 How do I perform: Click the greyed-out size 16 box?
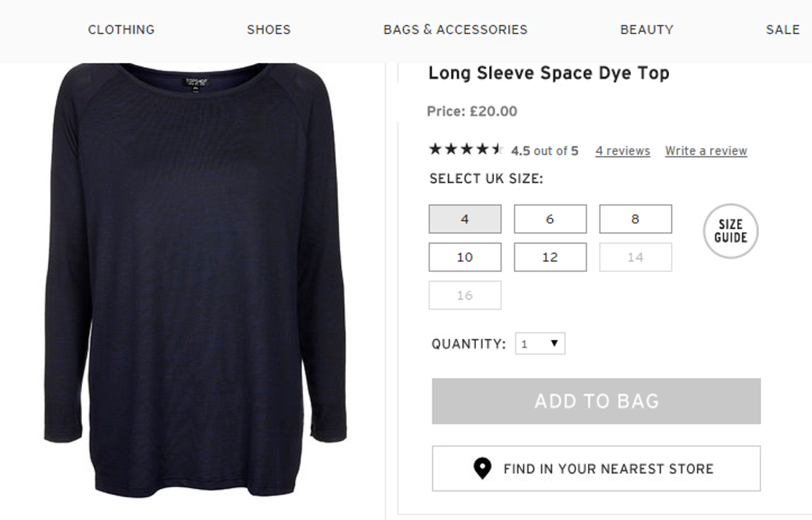pos(465,295)
